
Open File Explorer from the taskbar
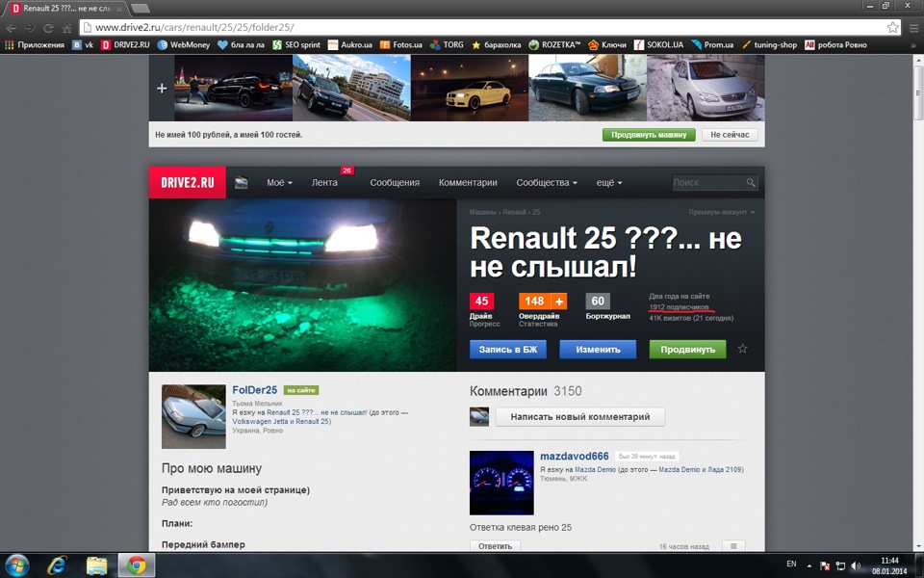click(x=96, y=565)
